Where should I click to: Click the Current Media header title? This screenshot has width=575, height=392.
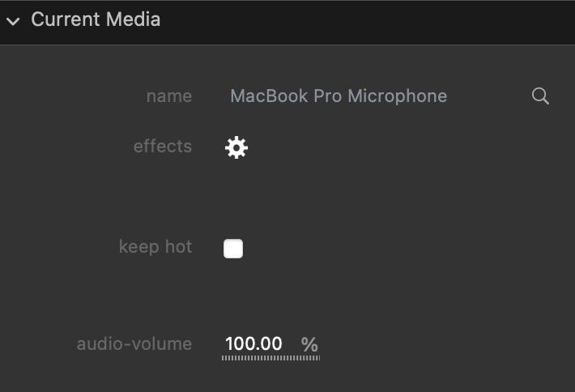click(96, 20)
